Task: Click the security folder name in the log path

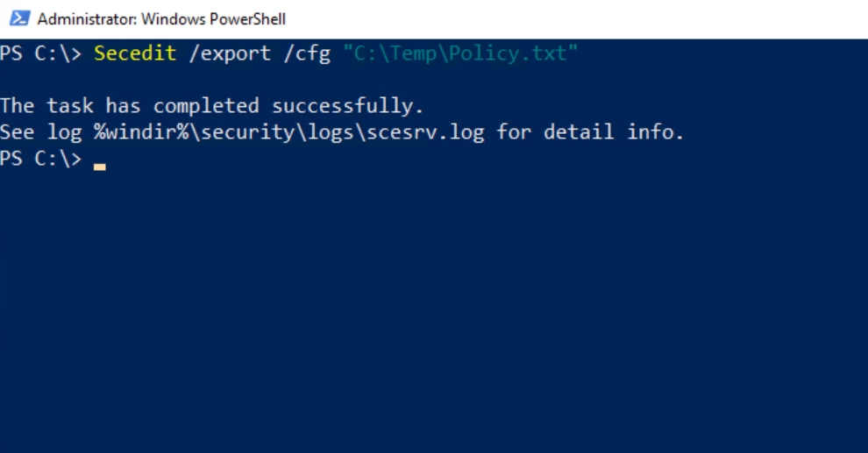Action: 241,132
